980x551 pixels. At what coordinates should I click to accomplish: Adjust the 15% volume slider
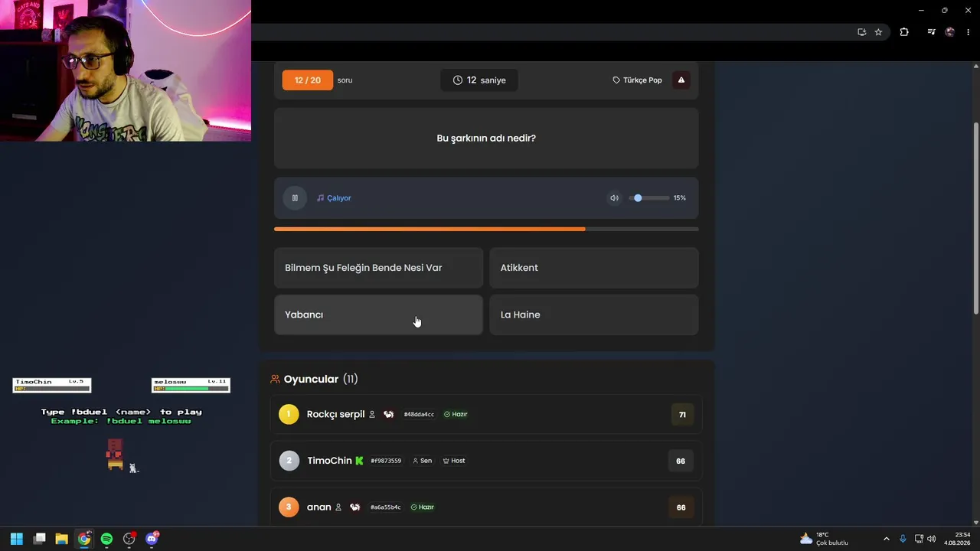click(648, 198)
